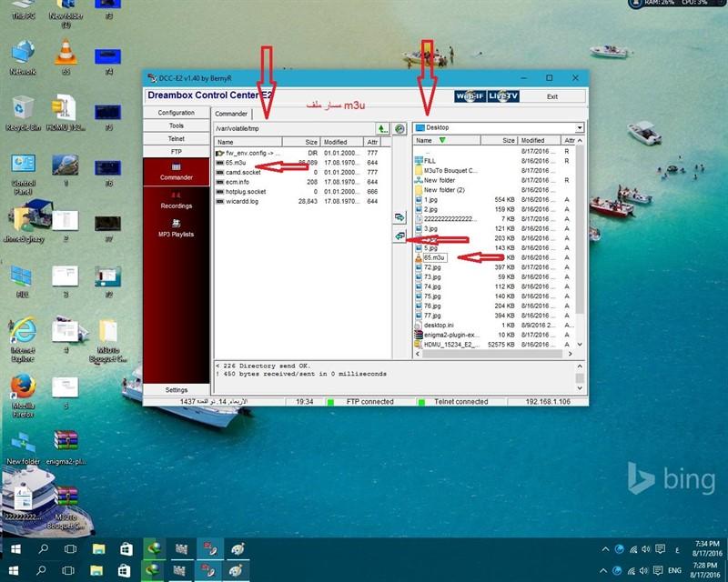728x582 pixels.
Task: Open the Recordings section
Action: pos(176,200)
